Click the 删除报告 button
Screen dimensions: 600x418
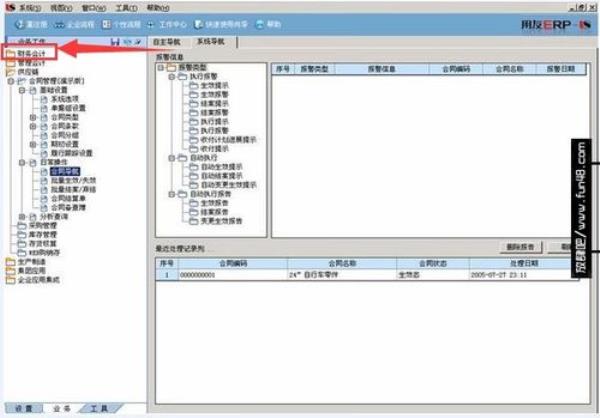point(520,247)
